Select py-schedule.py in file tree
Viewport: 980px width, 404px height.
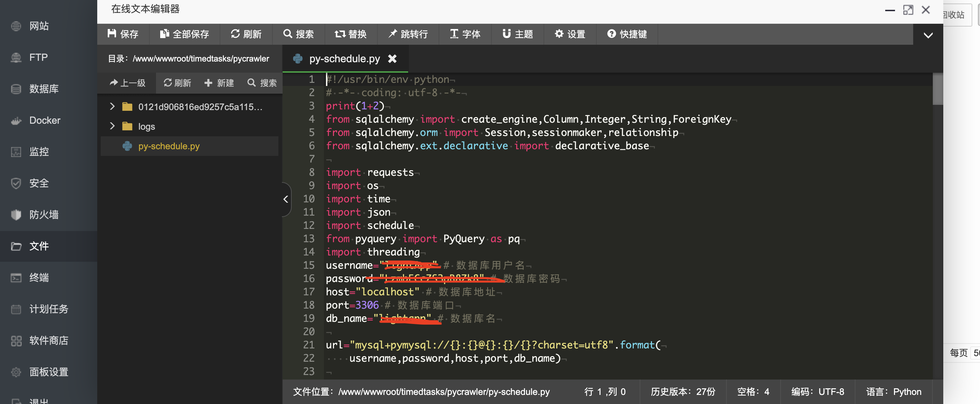[x=190, y=146]
